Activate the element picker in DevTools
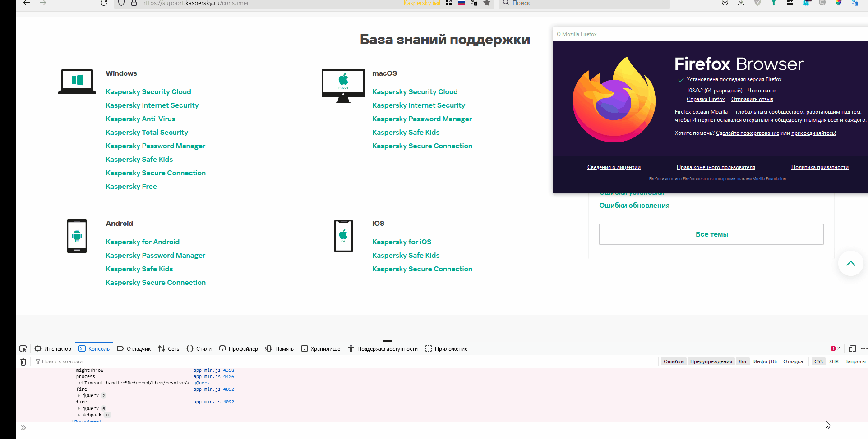The height and width of the screenshot is (439, 868). click(x=23, y=348)
